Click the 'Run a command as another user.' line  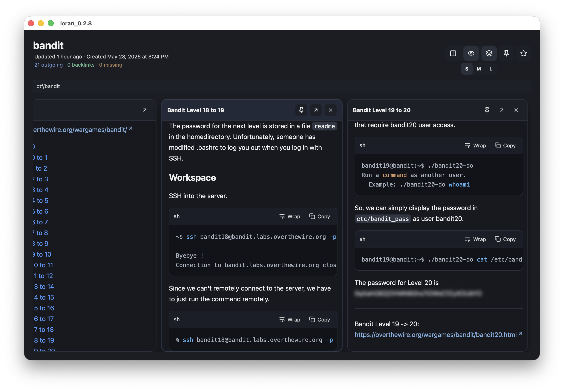413,175
